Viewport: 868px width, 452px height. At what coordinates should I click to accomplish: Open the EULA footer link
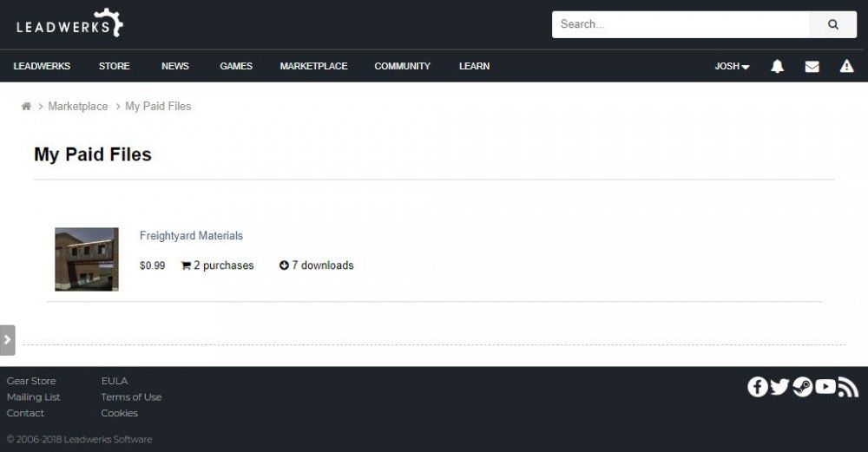coord(114,381)
